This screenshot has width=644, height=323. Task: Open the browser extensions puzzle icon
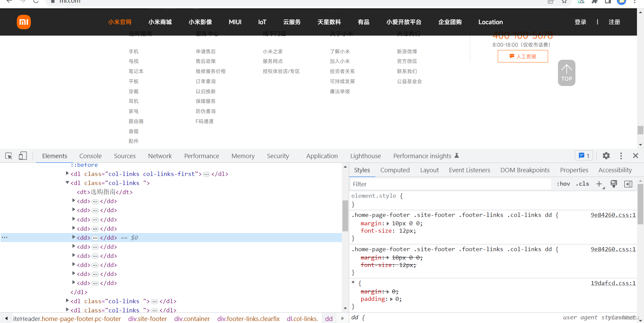coord(595,2)
